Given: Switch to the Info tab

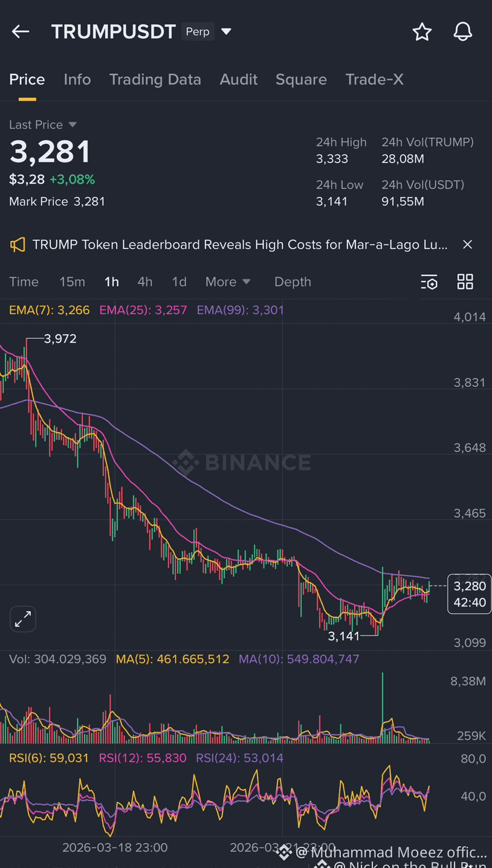Looking at the screenshot, I should coord(77,80).
